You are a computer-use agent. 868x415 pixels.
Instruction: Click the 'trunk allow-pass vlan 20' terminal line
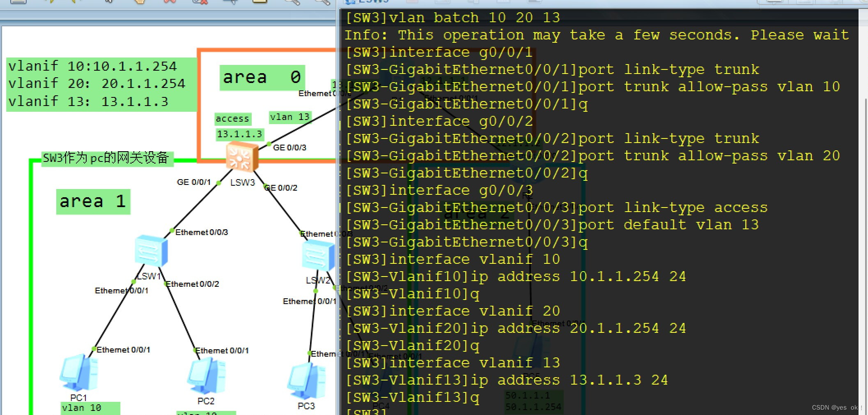(x=592, y=156)
